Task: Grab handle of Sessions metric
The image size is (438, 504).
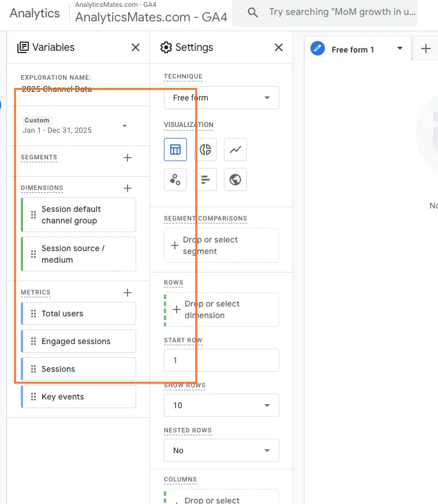Action: (x=33, y=369)
